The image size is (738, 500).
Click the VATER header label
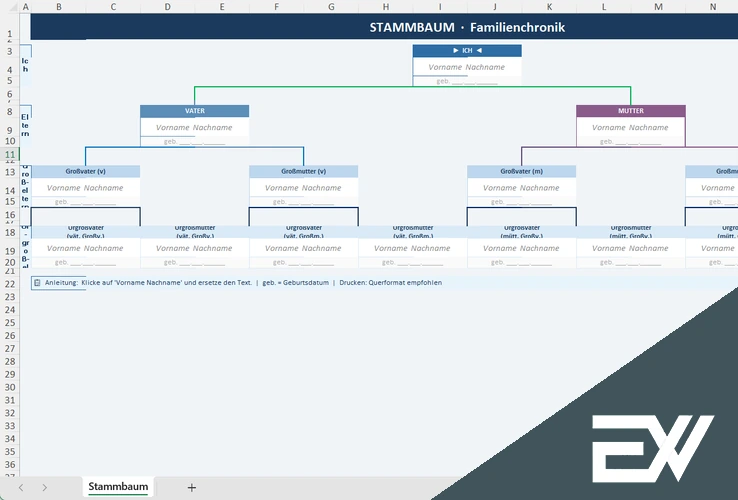(194, 111)
